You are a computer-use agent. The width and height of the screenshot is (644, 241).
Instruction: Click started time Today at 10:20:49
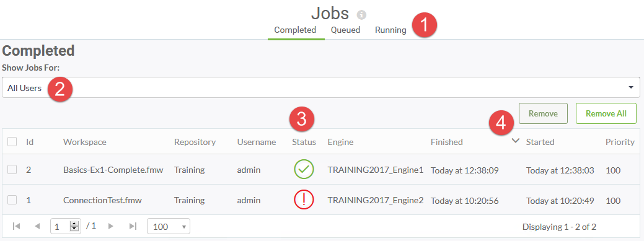[x=560, y=200]
